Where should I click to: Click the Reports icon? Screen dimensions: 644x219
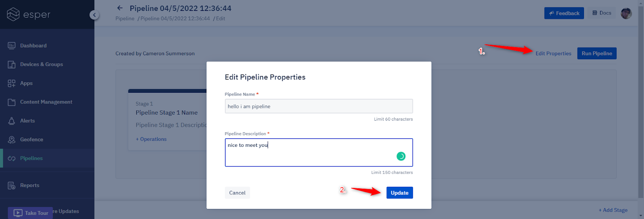(x=12, y=186)
